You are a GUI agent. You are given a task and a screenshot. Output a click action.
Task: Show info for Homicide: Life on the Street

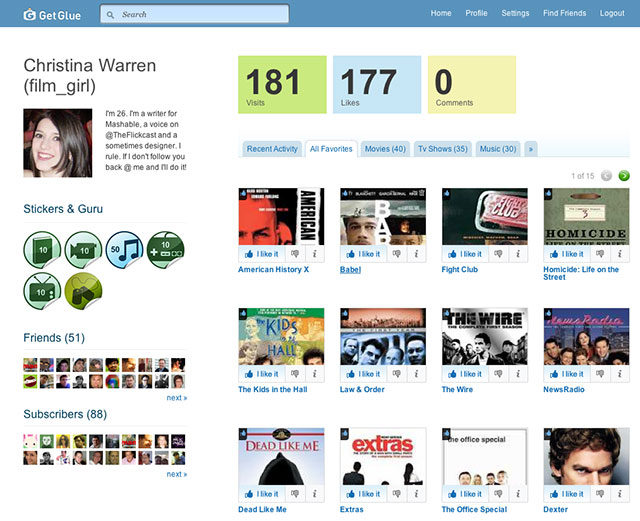click(x=620, y=254)
